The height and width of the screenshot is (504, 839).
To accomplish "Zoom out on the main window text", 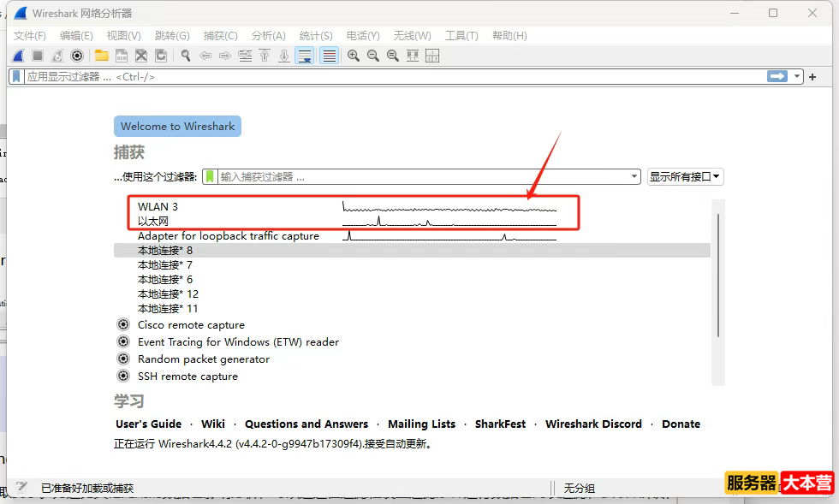I will point(372,56).
